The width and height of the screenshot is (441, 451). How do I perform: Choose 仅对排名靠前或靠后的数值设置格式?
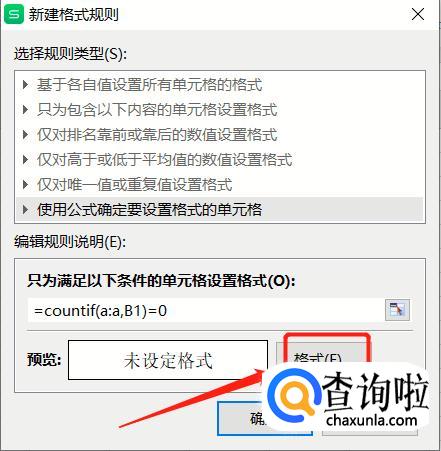[219, 135]
